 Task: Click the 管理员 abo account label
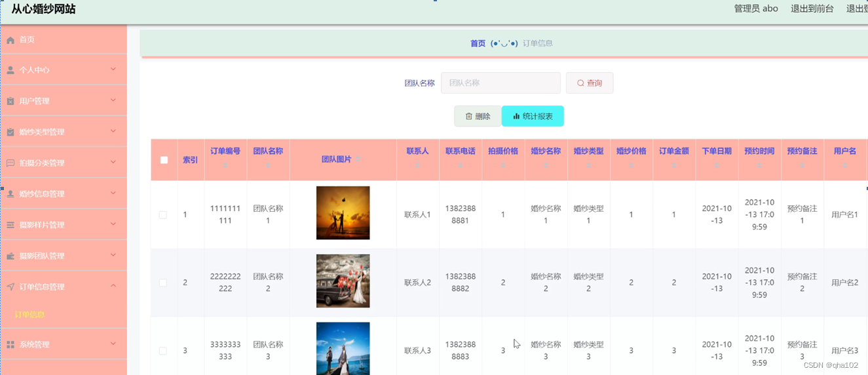pyautogui.click(x=756, y=9)
